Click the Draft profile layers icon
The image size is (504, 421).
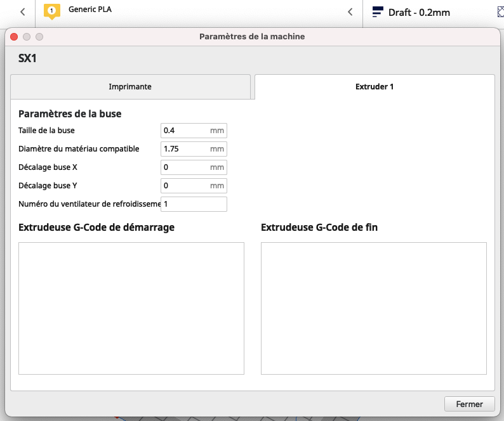pyautogui.click(x=377, y=12)
